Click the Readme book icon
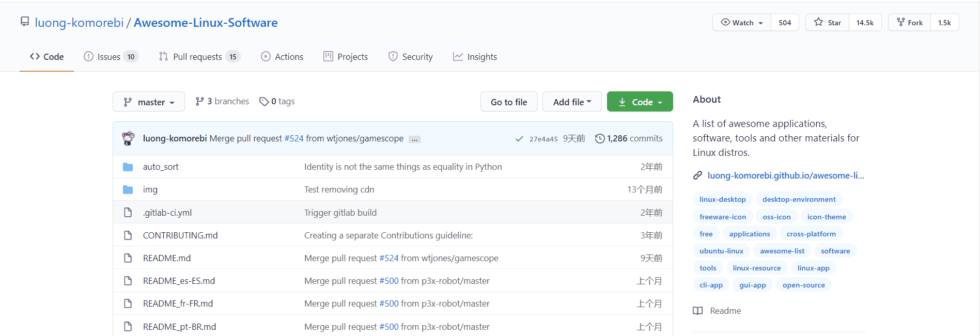The width and height of the screenshot is (980, 336). pos(697,311)
